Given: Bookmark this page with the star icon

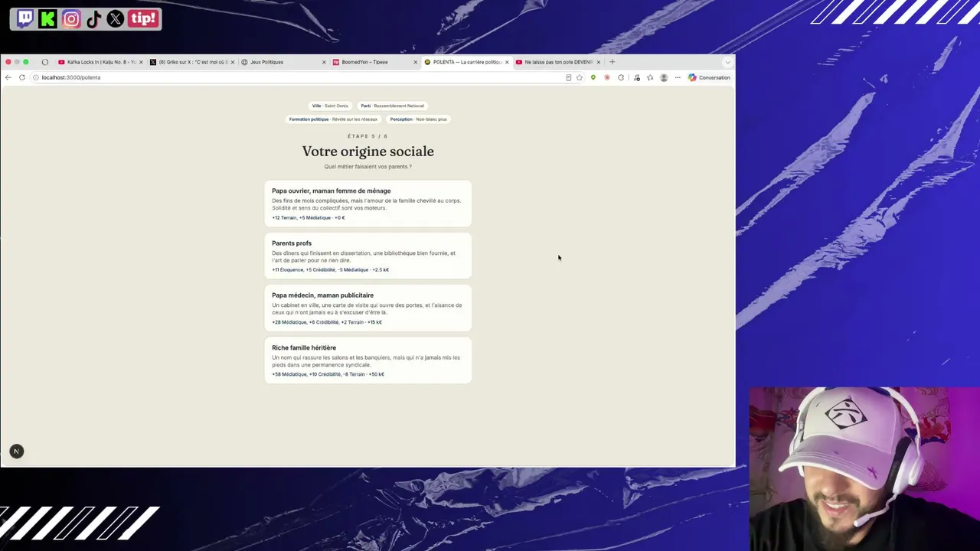Looking at the screenshot, I should (580, 77).
